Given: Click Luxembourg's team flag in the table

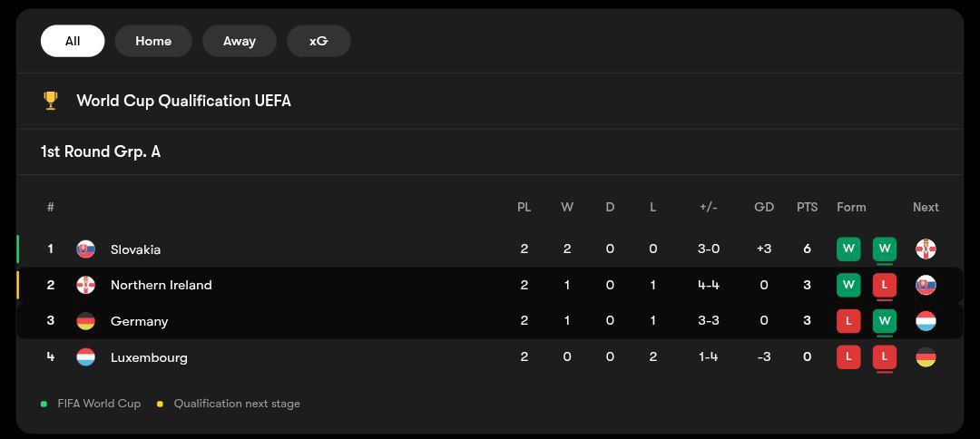Looking at the screenshot, I should coord(86,357).
